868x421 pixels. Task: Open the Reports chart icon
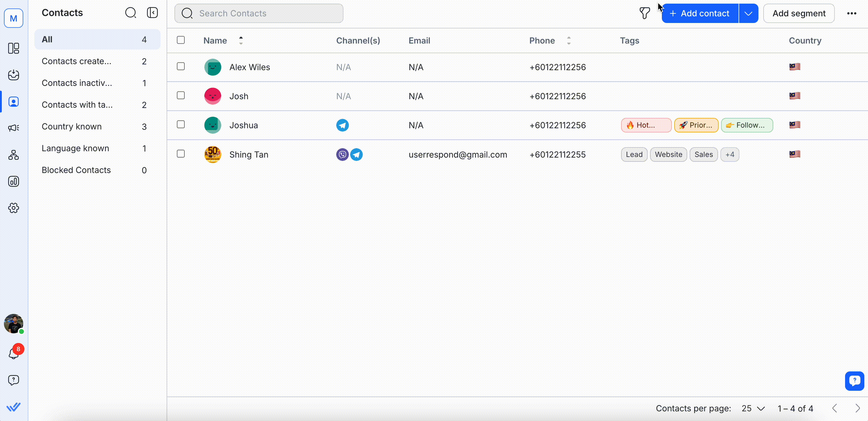[14, 182]
